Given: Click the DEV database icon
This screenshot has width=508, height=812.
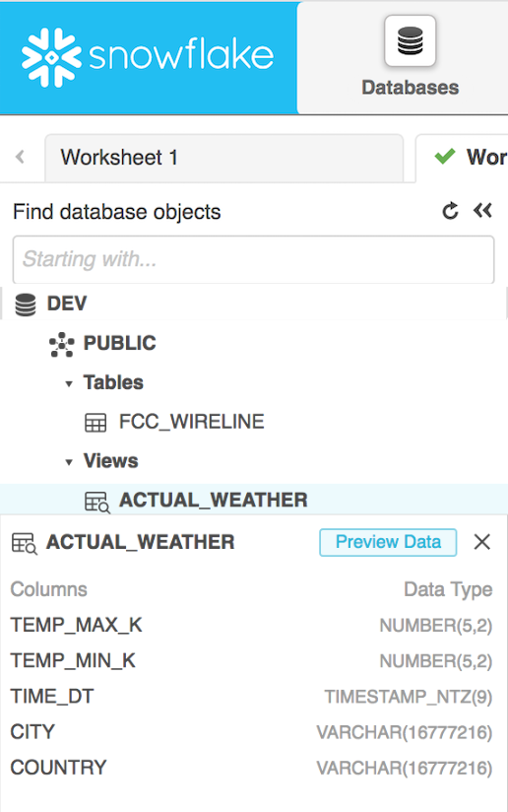Looking at the screenshot, I should pyautogui.click(x=26, y=304).
